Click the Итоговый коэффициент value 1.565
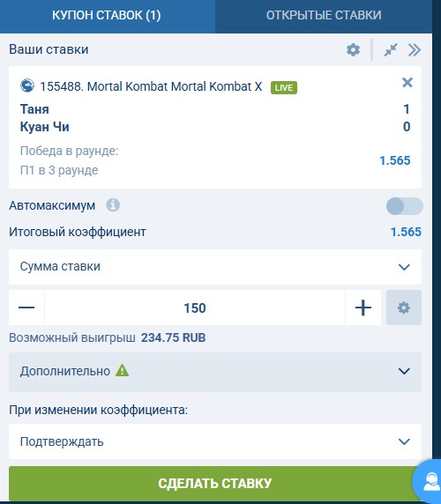 pyautogui.click(x=406, y=232)
